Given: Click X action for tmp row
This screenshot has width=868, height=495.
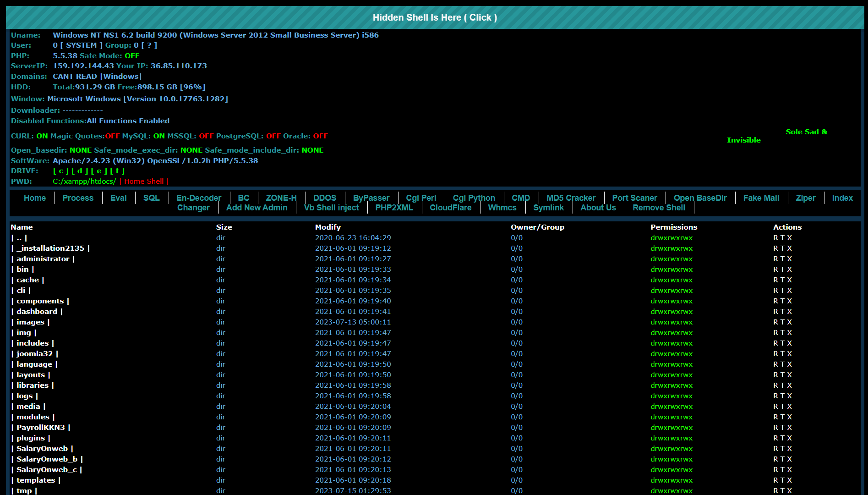Looking at the screenshot, I should [790, 491].
